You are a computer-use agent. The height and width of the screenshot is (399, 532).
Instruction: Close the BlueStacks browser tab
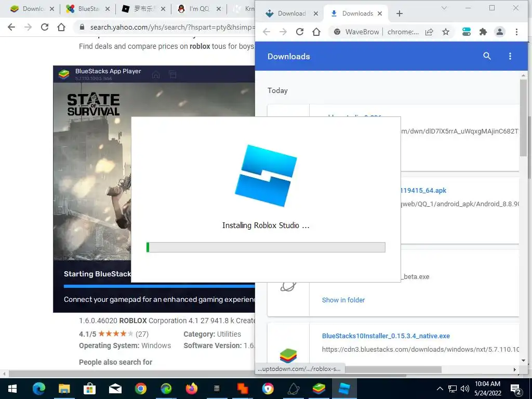(107, 9)
